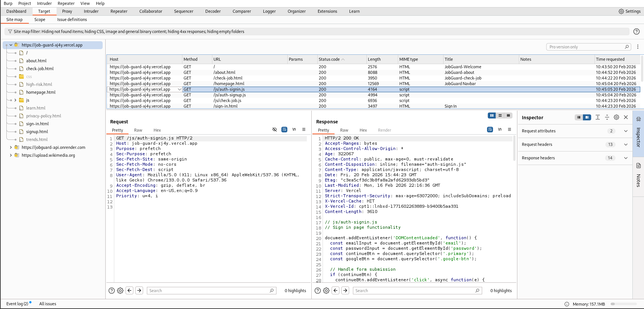This screenshot has height=309, width=644.
Task: Click the Request search magnifier icon
Action: [272, 291]
